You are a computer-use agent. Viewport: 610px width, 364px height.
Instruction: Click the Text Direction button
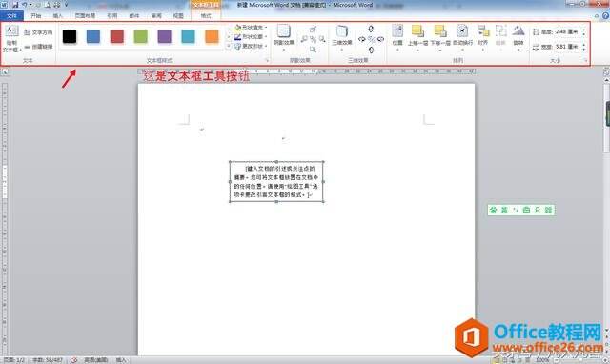(38, 32)
